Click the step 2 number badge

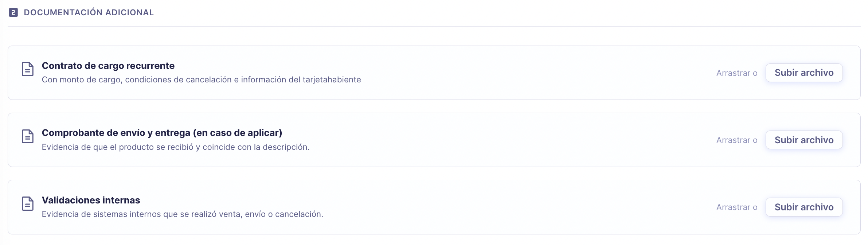click(x=13, y=12)
